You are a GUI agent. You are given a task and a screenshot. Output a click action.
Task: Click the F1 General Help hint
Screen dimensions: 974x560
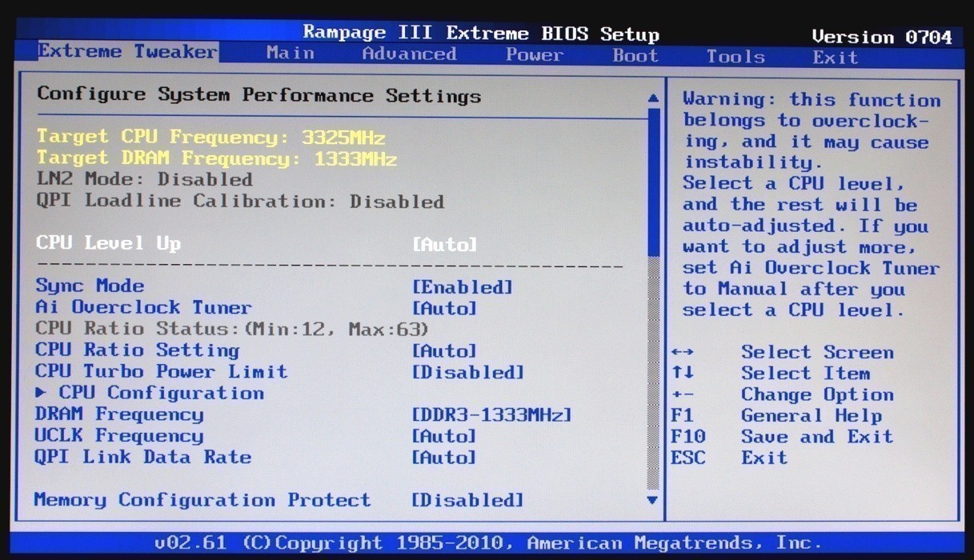(776, 416)
